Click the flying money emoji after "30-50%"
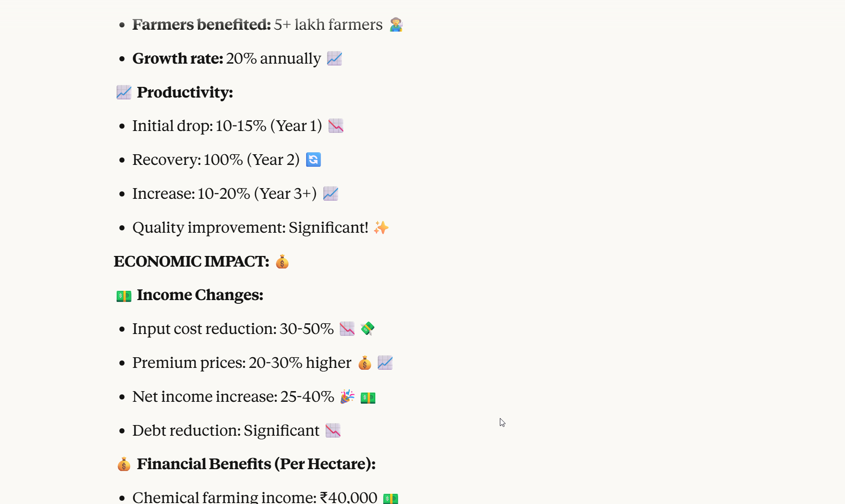This screenshot has height=504, width=845. pyautogui.click(x=367, y=329)
